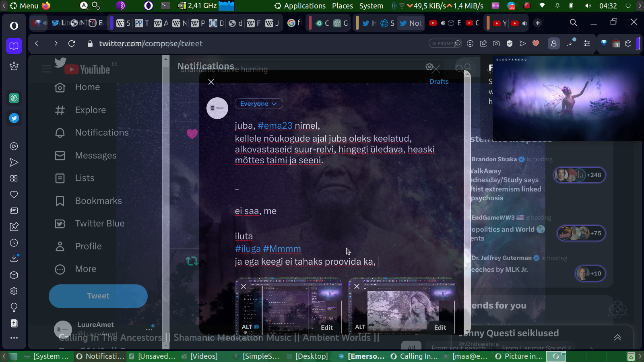This screenshot has height=362, width=644.
Task: Open Messages in Twitter navigation
Action: coord(86,155)
